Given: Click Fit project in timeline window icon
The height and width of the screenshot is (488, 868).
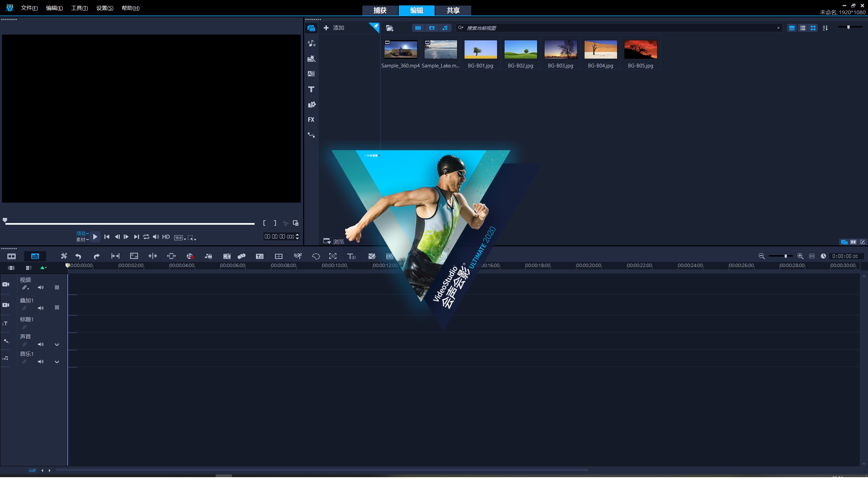Looking at the screenshot, I should click(x=812, y=256).
